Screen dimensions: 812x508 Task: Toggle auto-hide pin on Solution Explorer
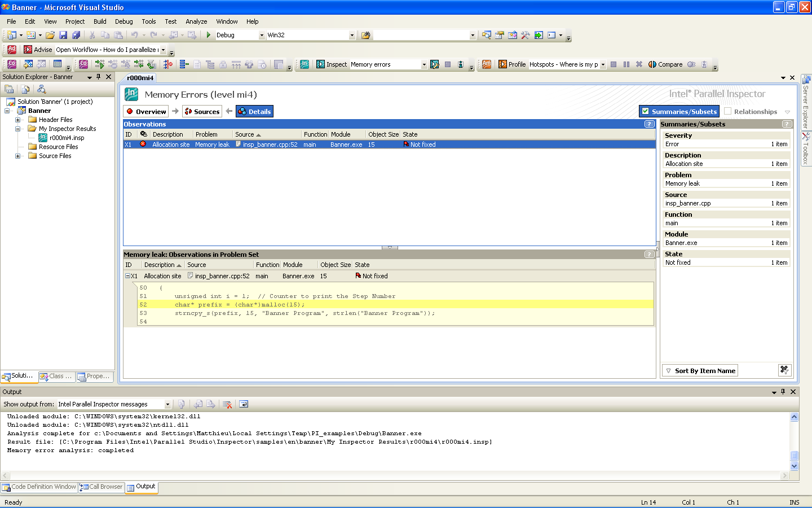tap(99, 77)
